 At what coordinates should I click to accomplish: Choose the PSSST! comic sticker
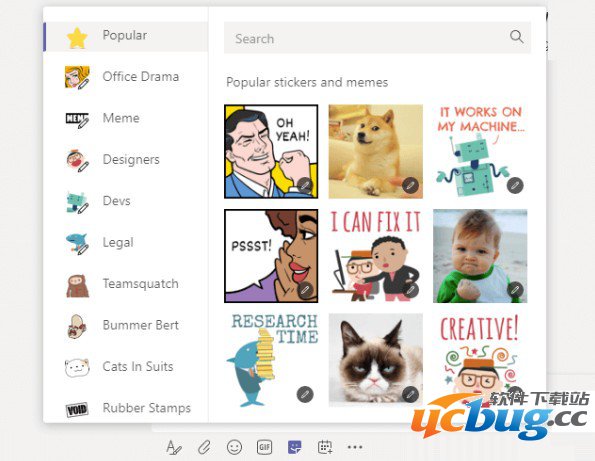tap(271, 256)
